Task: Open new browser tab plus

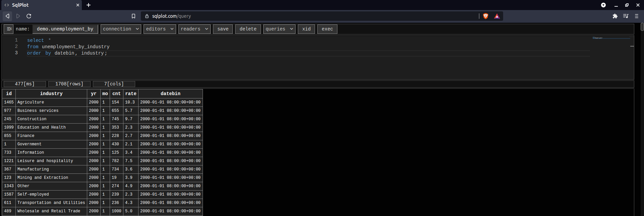Action: coord(89,5)
